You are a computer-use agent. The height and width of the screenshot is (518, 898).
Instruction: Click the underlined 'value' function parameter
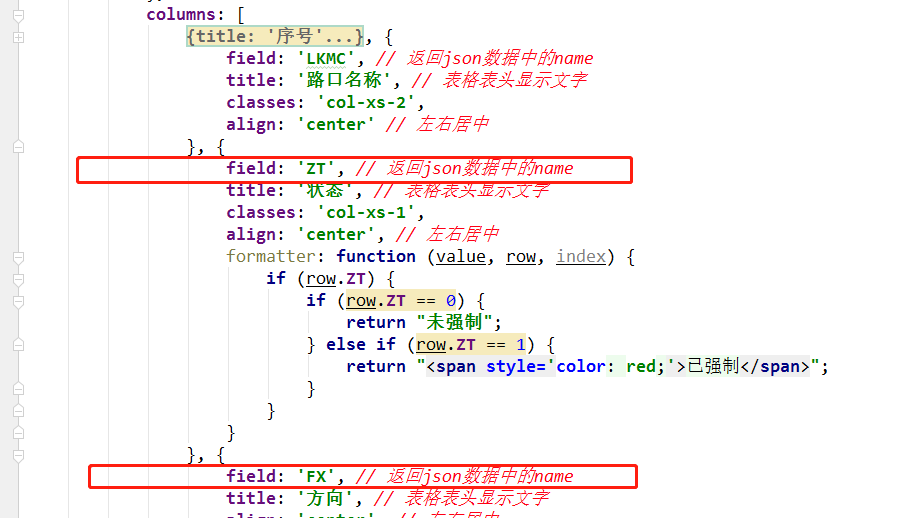click(461, 257)
